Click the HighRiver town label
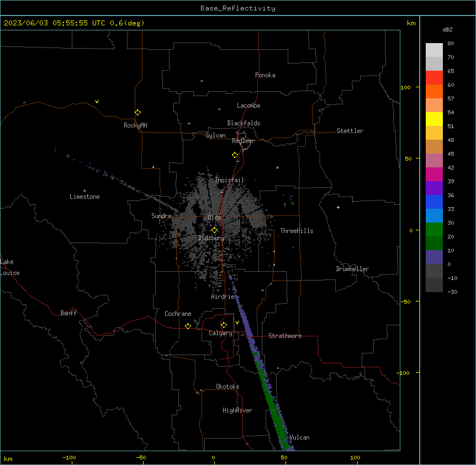Screen dimensions: 476x465 (237, 410)
